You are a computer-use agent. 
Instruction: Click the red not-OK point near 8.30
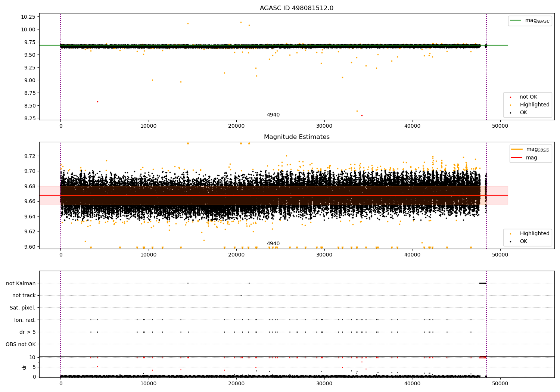pos(362,115)
